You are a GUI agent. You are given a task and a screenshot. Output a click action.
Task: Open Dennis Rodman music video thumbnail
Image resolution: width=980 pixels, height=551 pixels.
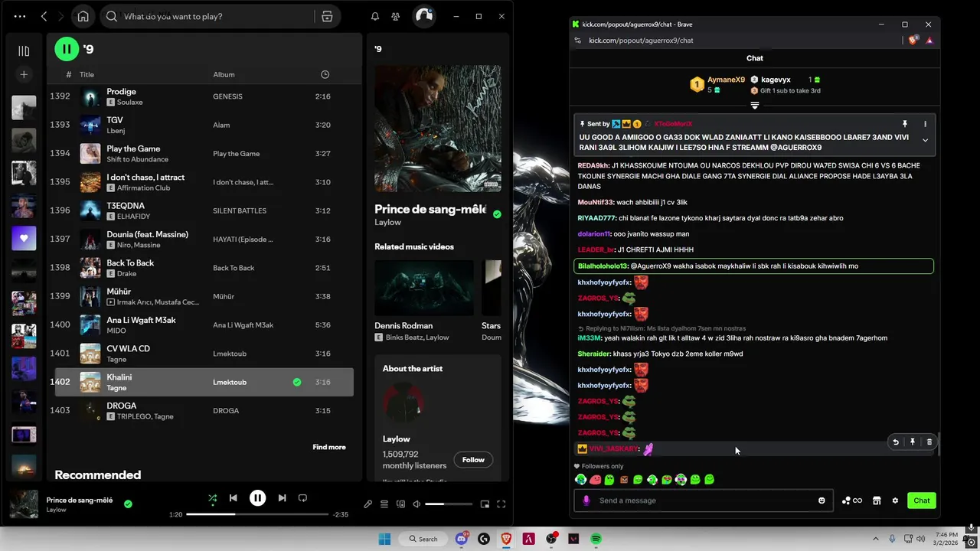point(424,288)
